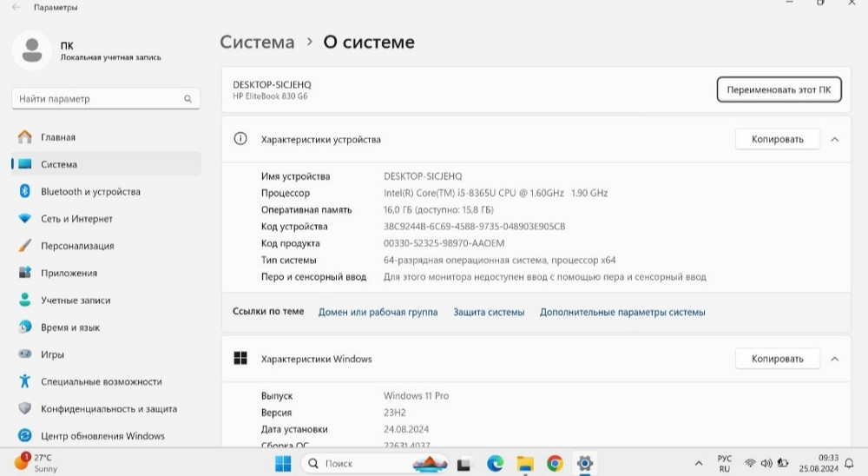This screenshot has width=868, height=476.
Task: Click Система in the breadcrumb
Action: [x=257, y=42]
